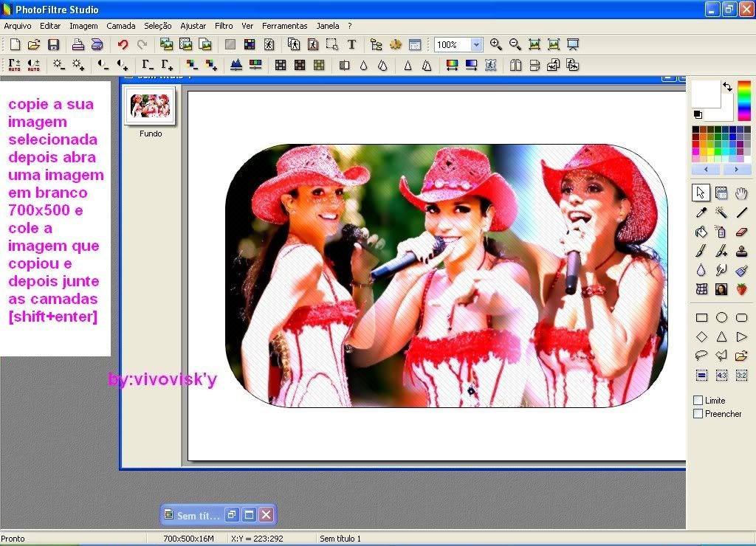Pick the Magic Wand tool
This screenshot has height=546, width=756.
click(x=721, y=212)
